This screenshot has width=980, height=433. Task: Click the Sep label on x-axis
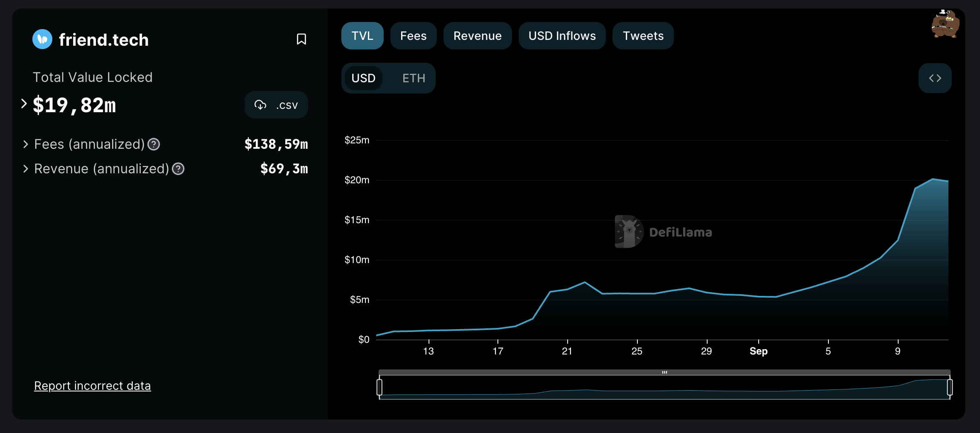(x=758, y=351)
